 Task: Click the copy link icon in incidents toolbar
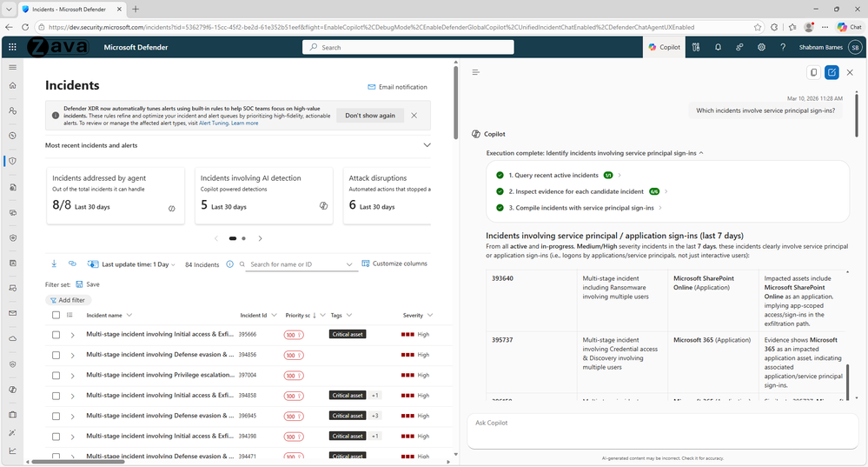pos(72,264)
